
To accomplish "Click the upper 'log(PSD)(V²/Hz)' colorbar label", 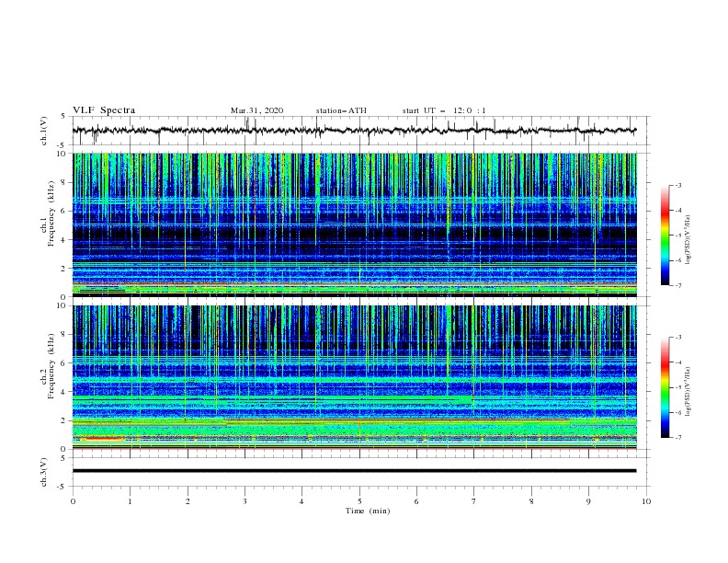I will [688, 240].
